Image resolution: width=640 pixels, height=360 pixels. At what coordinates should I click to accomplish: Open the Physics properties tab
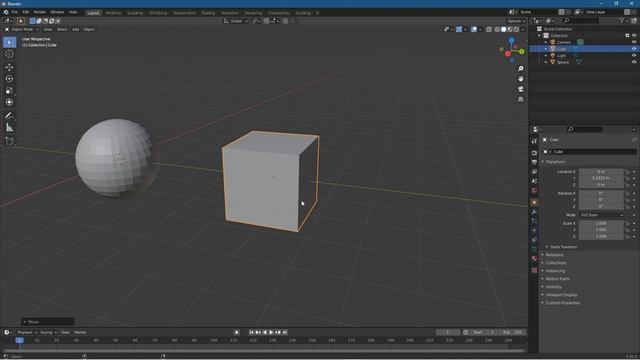(x=534, y=231)
